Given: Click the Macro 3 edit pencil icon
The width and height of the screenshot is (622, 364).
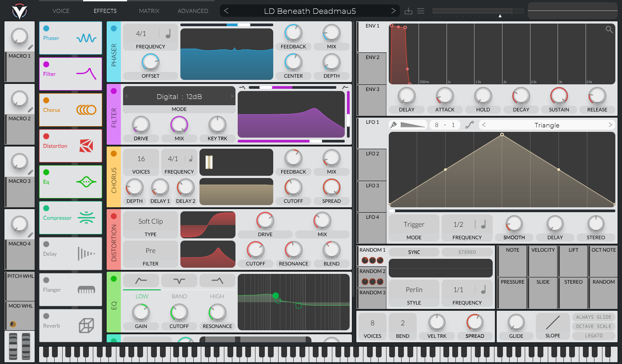Looking at the screenshot, I should click(x=31, y=172).
